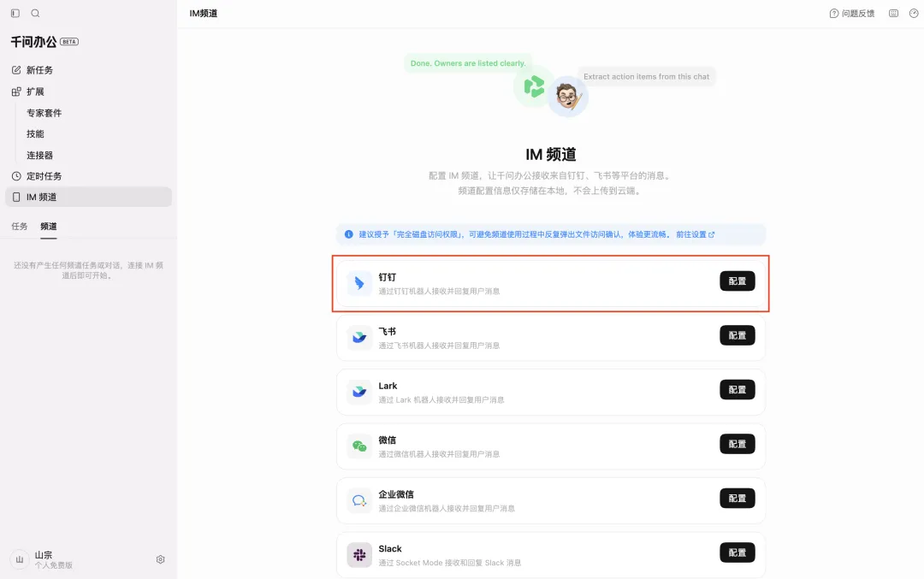Select 扩展 label in sidebar
924x579 pixels.
pyautogui.click(x=35, y=92)
